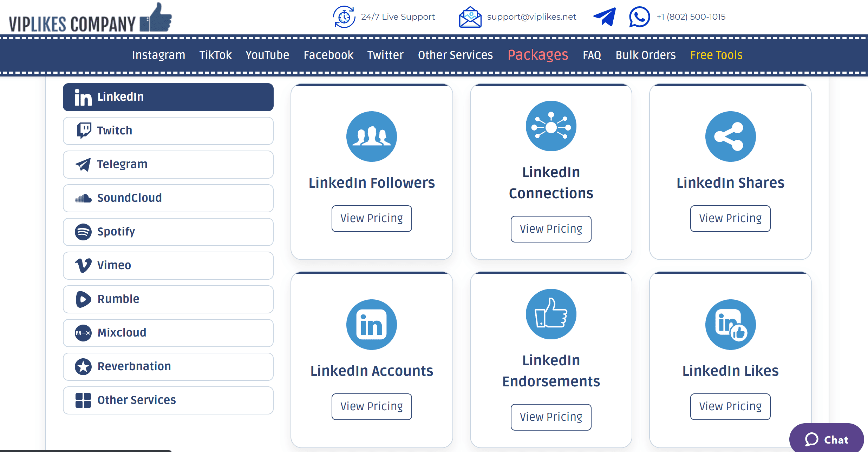
Task: Select Spotify in the sidebar list
Action: click(168, 232)
